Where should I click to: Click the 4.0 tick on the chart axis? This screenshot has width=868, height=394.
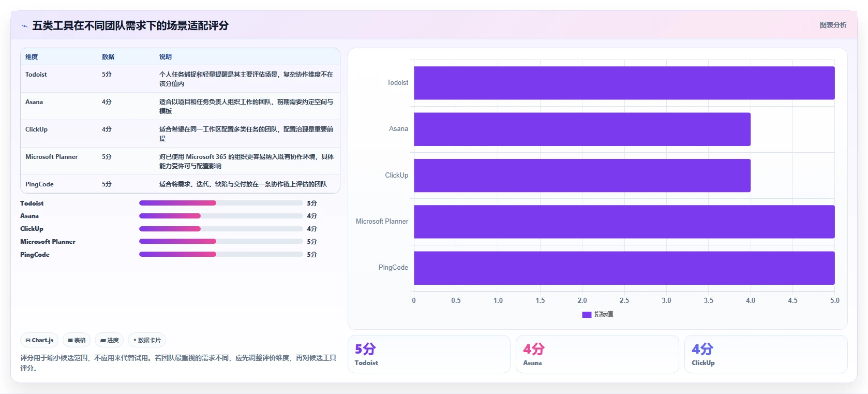(751, 300)
